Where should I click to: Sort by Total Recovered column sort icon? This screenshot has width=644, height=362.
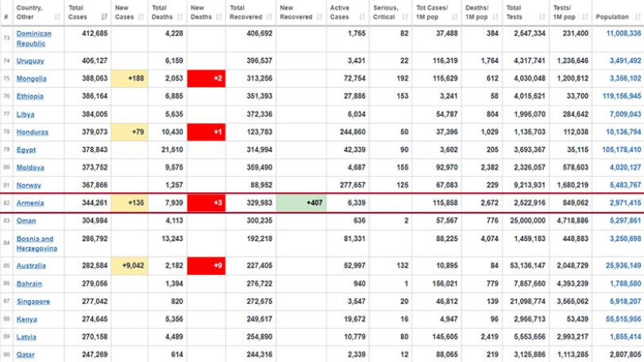[269, 17]
